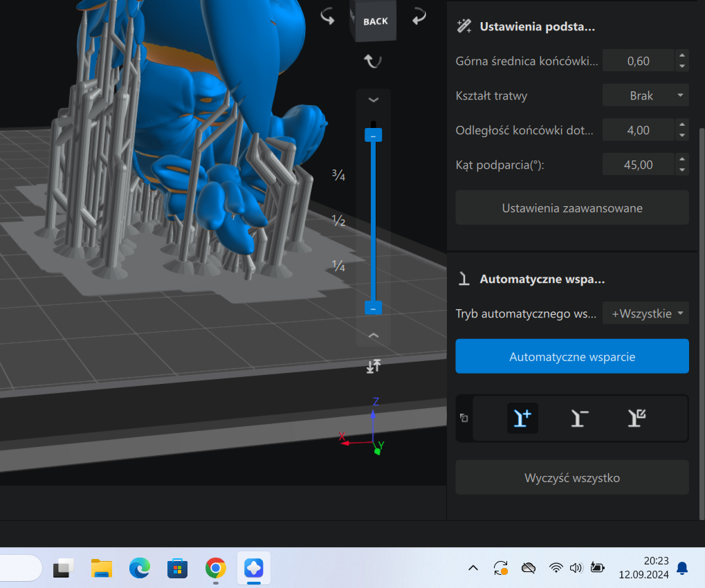Click the battery status icon

click(x=597, y=568)
